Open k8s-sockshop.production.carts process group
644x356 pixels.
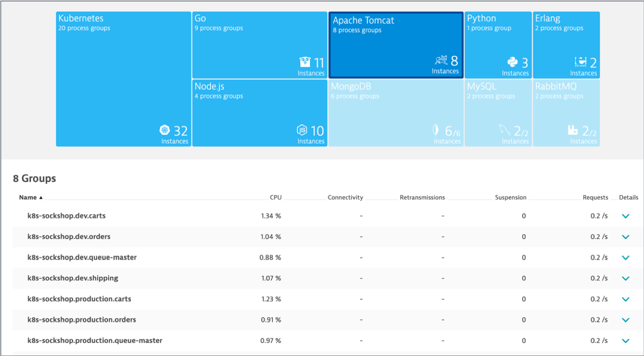pos(79,299)
